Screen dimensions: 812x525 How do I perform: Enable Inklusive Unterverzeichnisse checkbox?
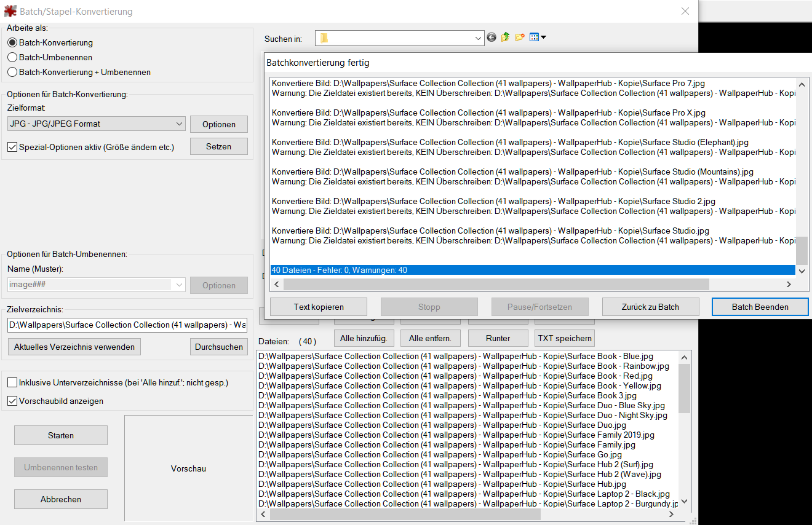point(12,382)
